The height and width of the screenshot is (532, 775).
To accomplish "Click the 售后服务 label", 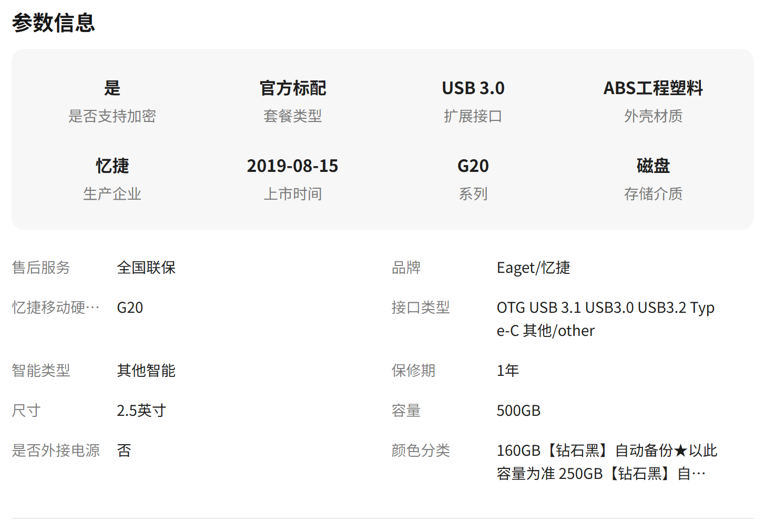I will [41, 268].
